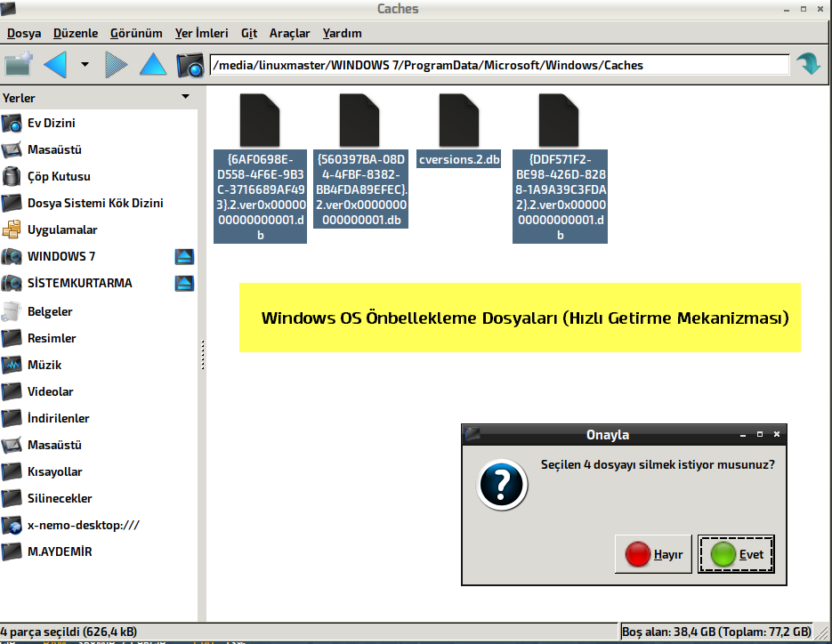Viewport: 832px width, 644px height.
Task: Open the Yer İmleri menu
Action: 202,34
